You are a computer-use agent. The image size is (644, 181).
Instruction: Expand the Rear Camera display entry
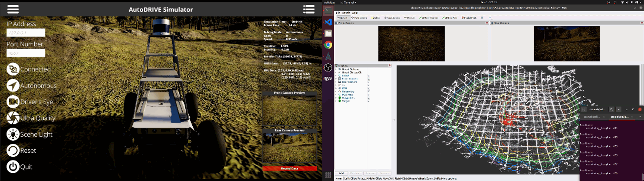337,82
